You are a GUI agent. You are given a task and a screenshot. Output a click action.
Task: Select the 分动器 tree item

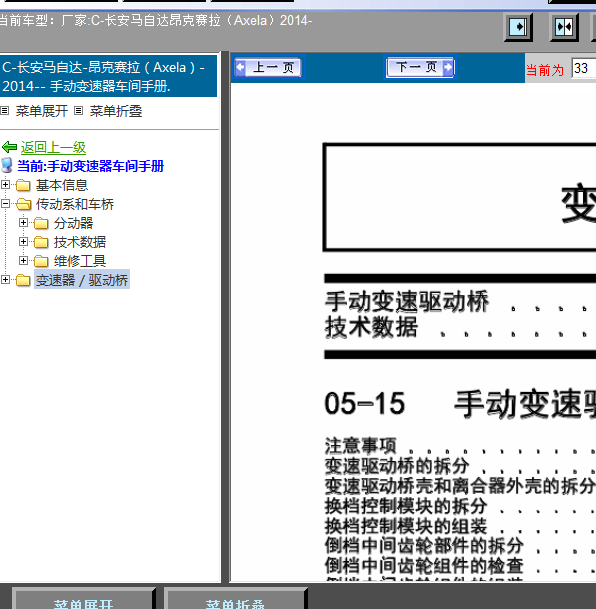pos(73,223)
